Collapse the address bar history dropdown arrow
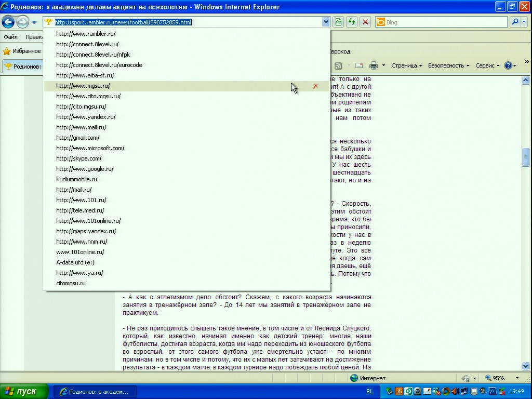The image size is (532, 399). pyautogui.click(x=326, y=22)
